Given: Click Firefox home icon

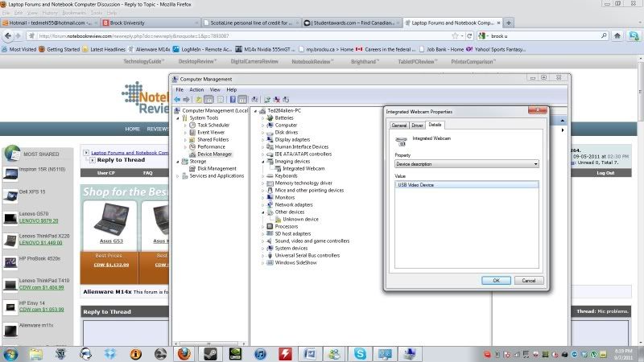Looking at the screenshot, I should coord(617,36).
